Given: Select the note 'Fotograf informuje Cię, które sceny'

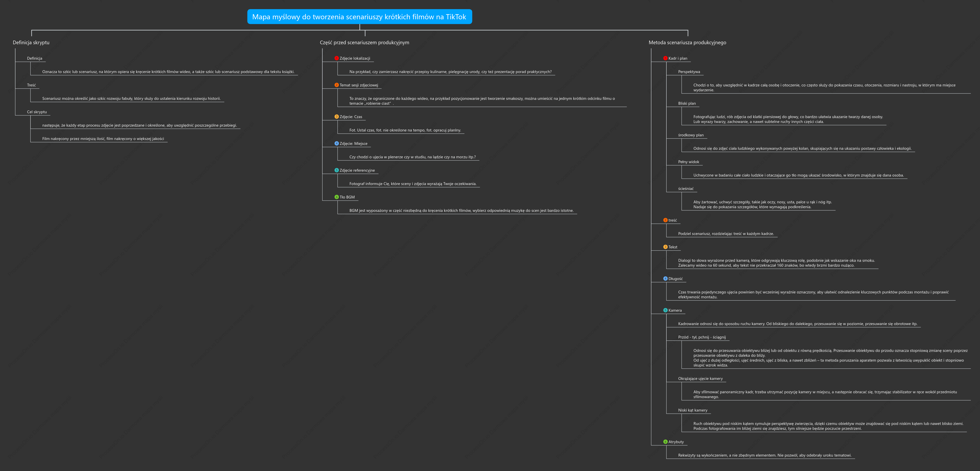Looking at the screenshot, I should 413,184.
